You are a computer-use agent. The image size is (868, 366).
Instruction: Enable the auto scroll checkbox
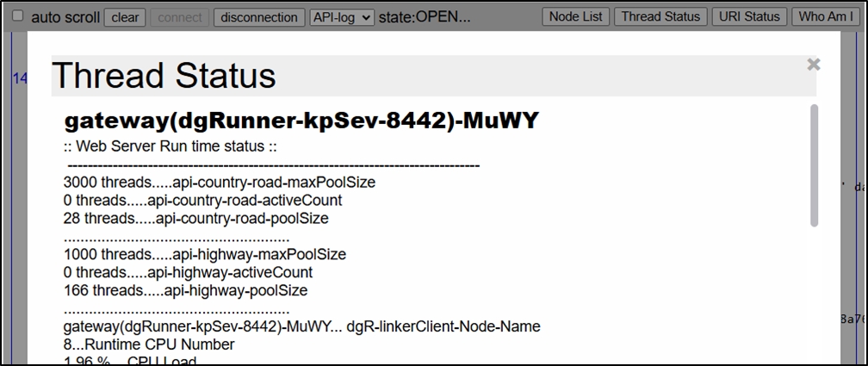17,16
